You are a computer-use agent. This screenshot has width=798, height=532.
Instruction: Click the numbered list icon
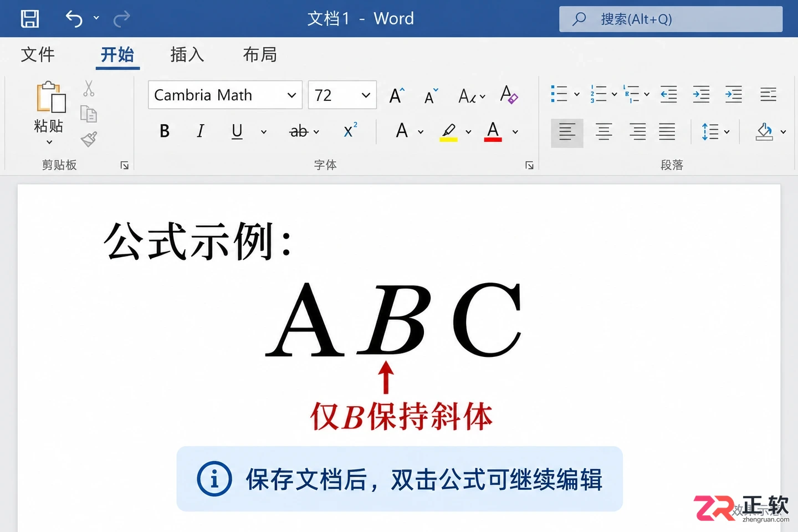click(x=598, y=94)
